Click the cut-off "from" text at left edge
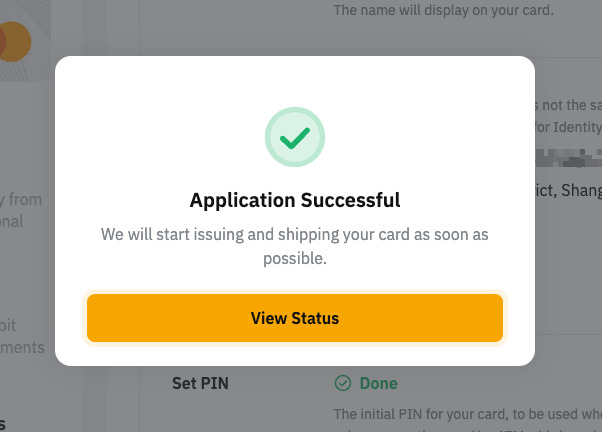The width and height of the screenshot is (602, 432). point(22,199)
